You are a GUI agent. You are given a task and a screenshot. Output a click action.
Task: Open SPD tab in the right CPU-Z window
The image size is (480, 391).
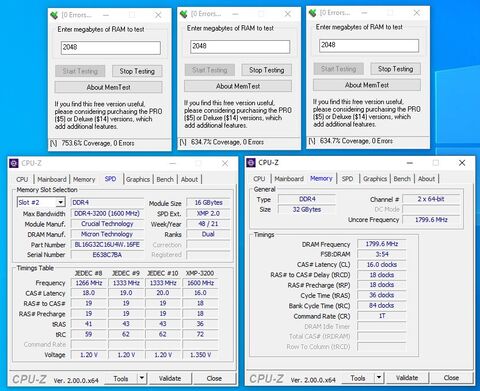click(347, 179)
